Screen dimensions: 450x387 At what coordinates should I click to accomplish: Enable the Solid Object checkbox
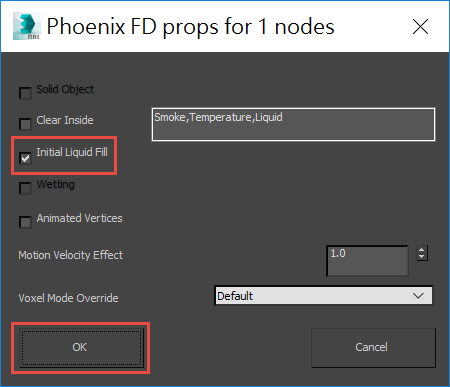25,93
